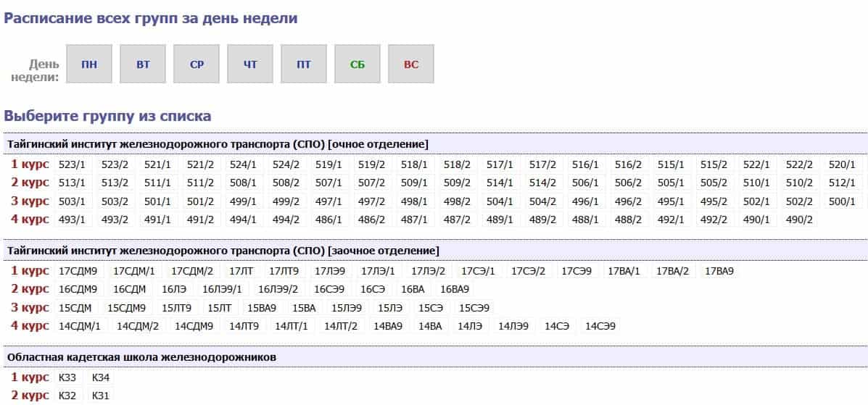This screenshot has height=405, width=868.
Task: Click group 502/1 link
Action: 757,201
